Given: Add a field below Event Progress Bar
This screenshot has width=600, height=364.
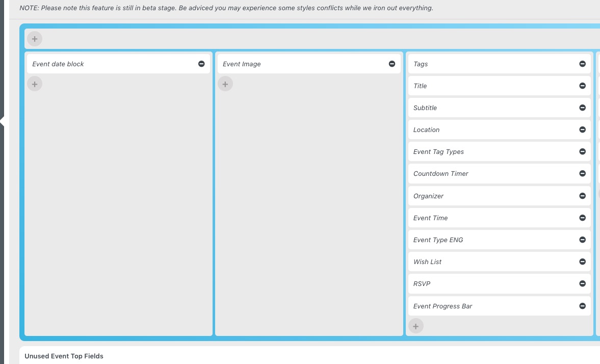Looking at the screenshot, I should [415, 326].
